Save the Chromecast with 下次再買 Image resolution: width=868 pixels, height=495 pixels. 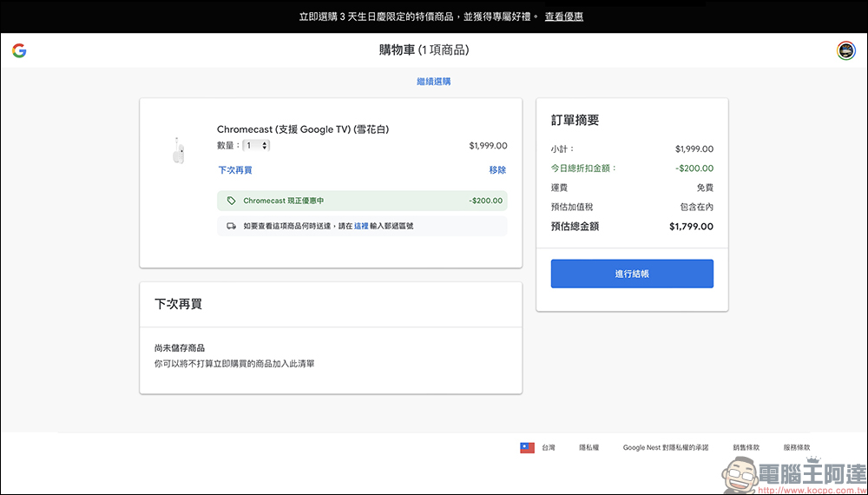[x=234, y=170]
